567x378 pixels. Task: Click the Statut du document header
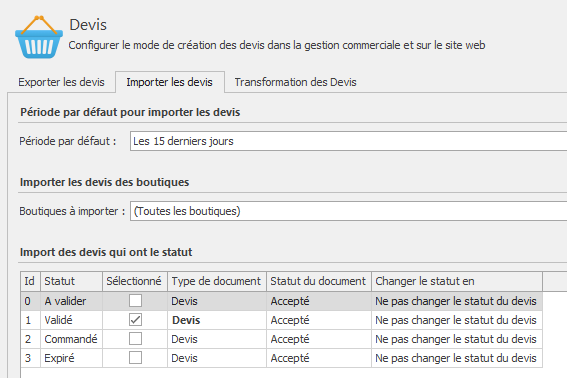point(319,281)
